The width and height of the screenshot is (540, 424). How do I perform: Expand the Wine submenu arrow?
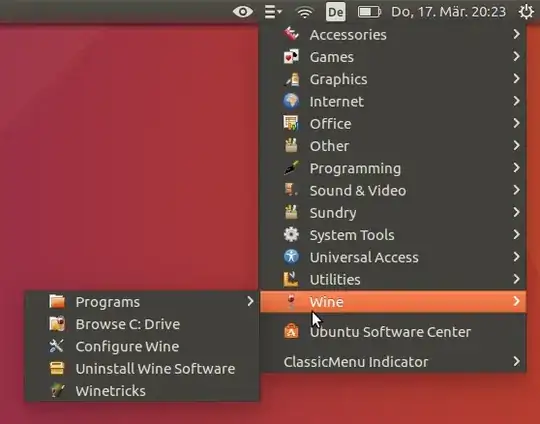pos(516,301)
